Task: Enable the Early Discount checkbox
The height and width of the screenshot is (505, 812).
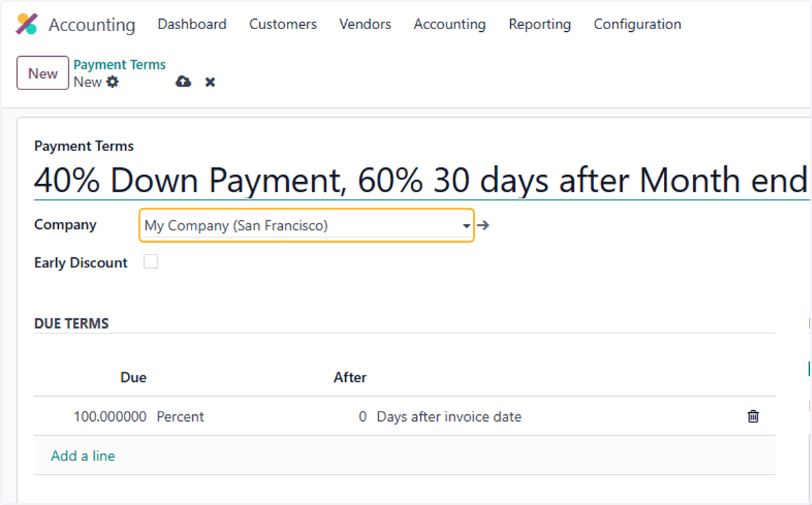Action: pyautogui.click(x=151, y=262)
